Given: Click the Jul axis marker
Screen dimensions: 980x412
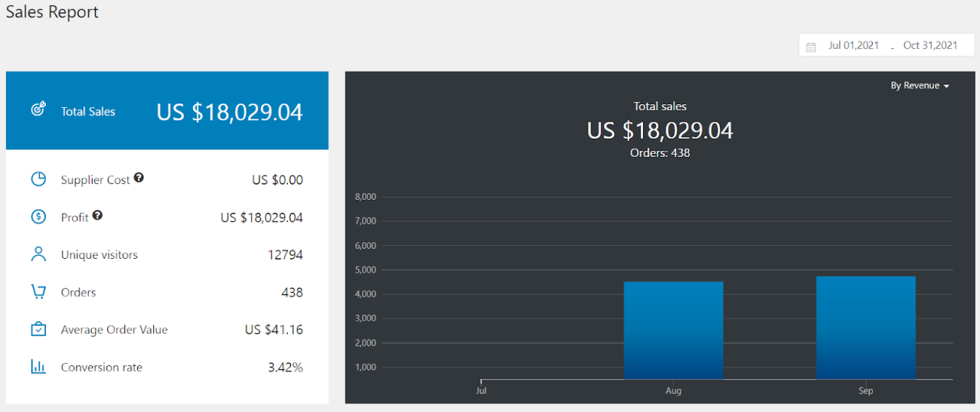Looking at the screenshot, I should 481,390.
